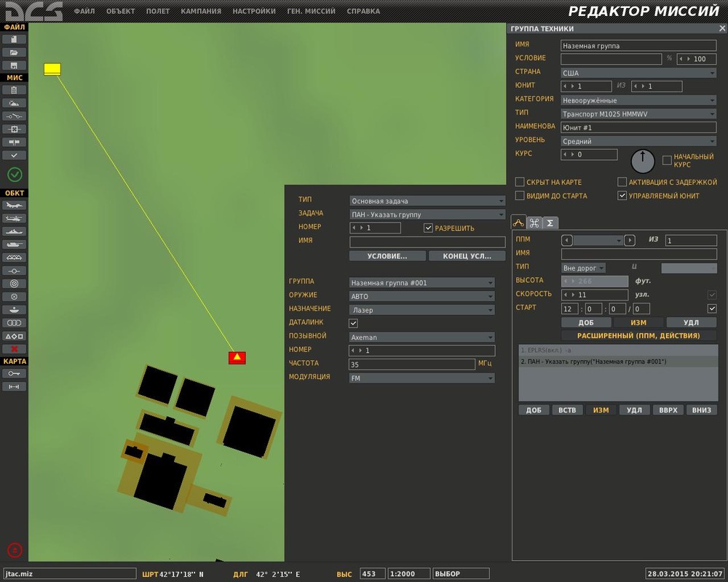Click the bowl-shaped icon in the ОБКТ section
The width and height of the screenshot is (728, 582).
(14, 310)
